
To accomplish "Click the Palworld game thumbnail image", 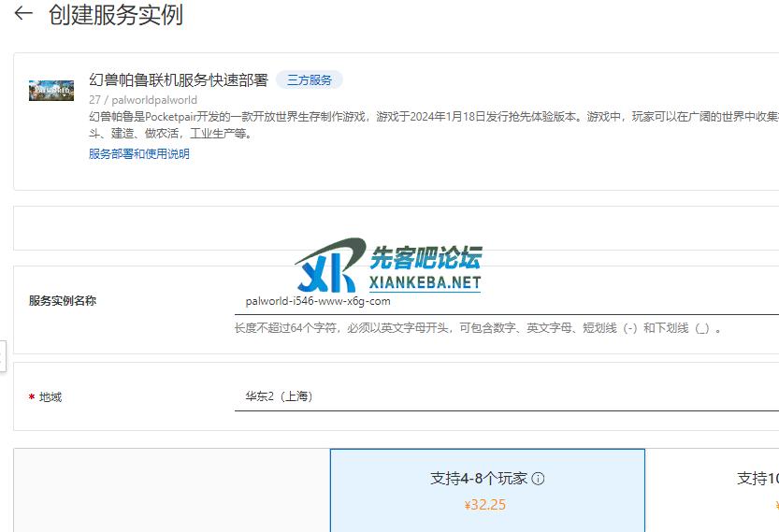I will click(51, 91).
